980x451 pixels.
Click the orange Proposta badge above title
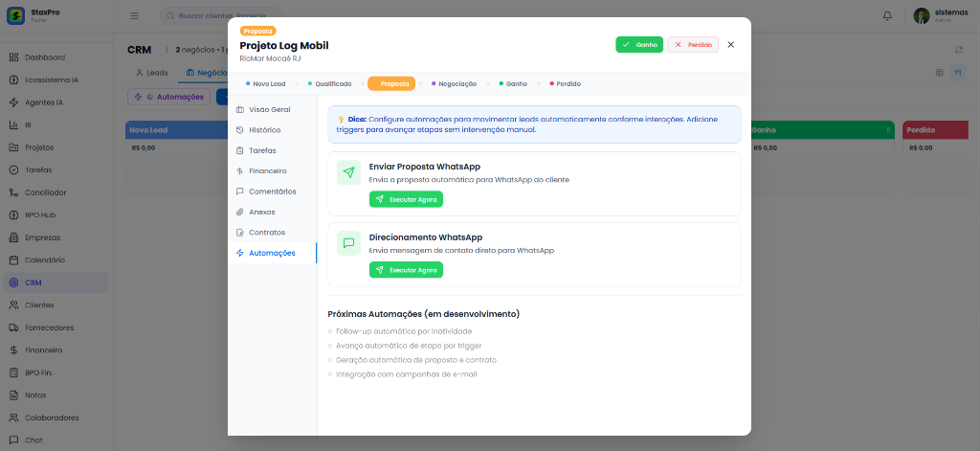click(257, 31)
